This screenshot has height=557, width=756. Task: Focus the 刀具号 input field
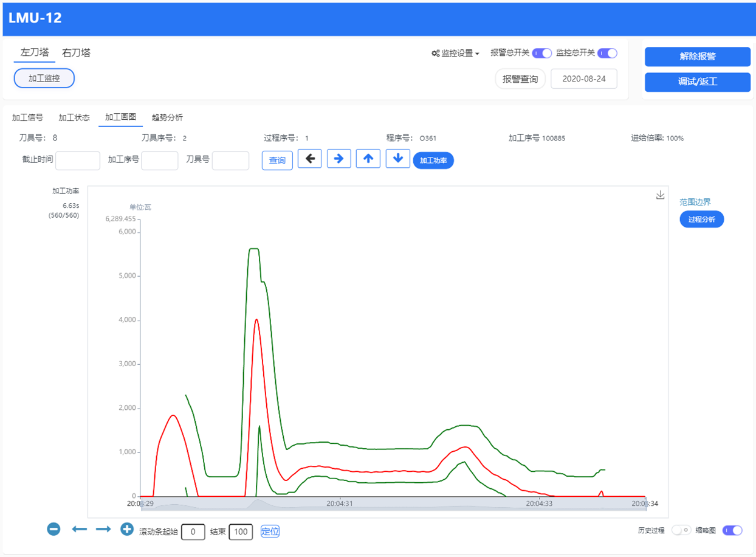tap(230, 161)
